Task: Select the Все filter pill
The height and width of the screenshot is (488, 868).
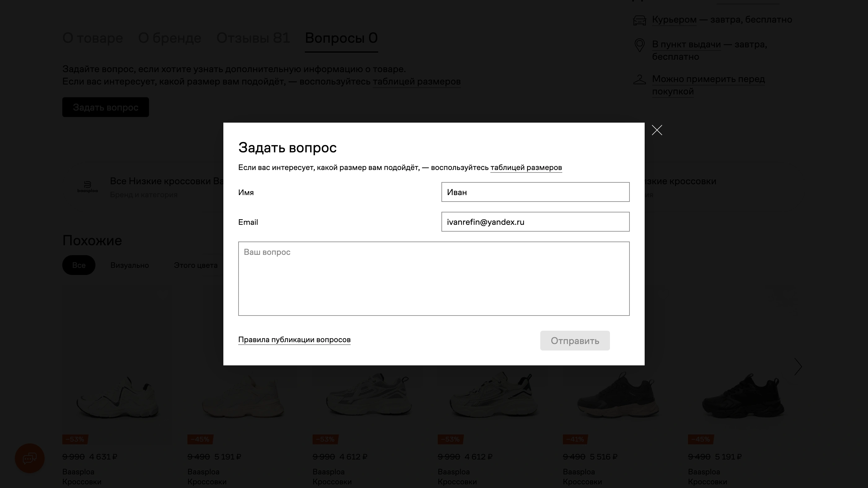Action: (79, 265)
